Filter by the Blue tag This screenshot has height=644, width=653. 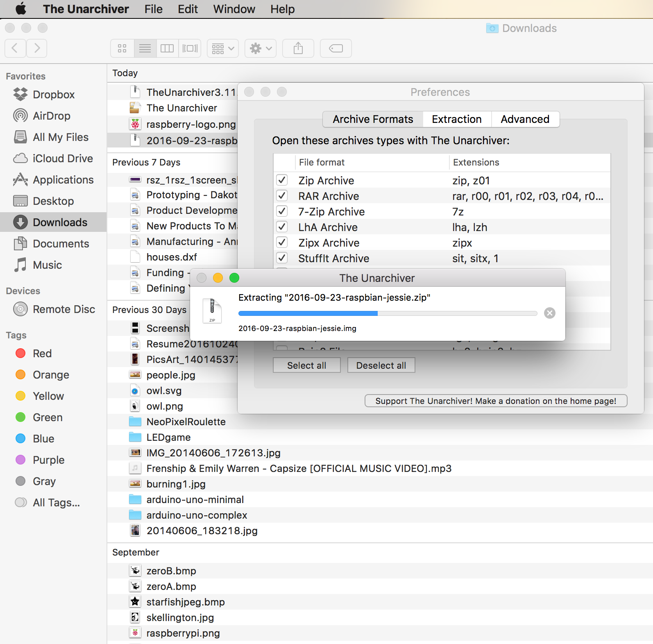click(x=53, y=439)
